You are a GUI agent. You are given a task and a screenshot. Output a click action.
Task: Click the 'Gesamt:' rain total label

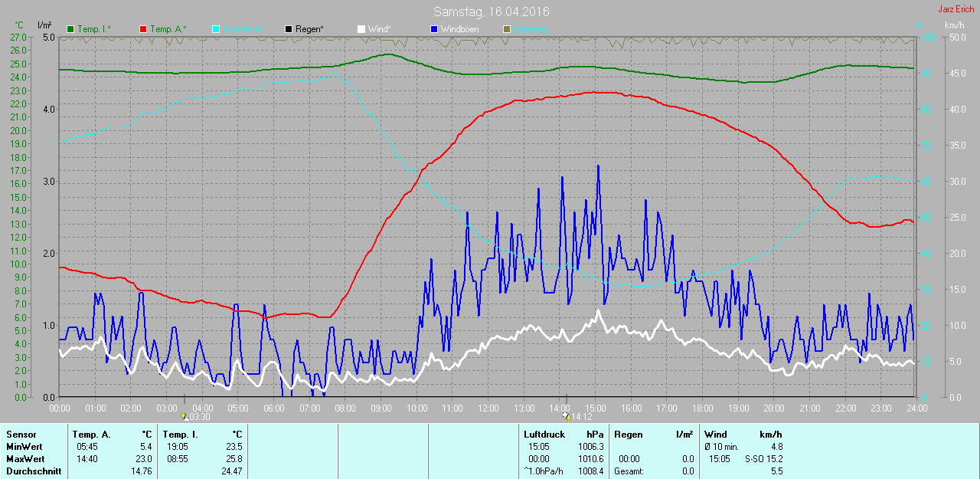coord(629,471)
